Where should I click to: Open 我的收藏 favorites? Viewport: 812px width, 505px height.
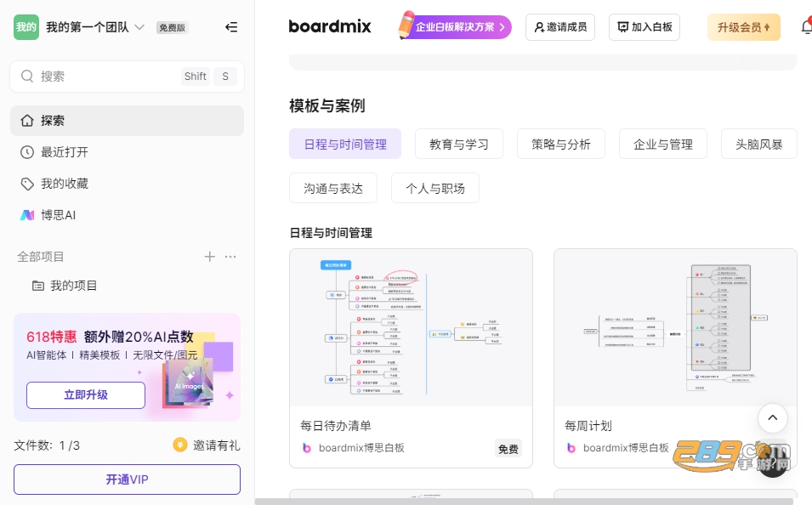pos(127,184)
